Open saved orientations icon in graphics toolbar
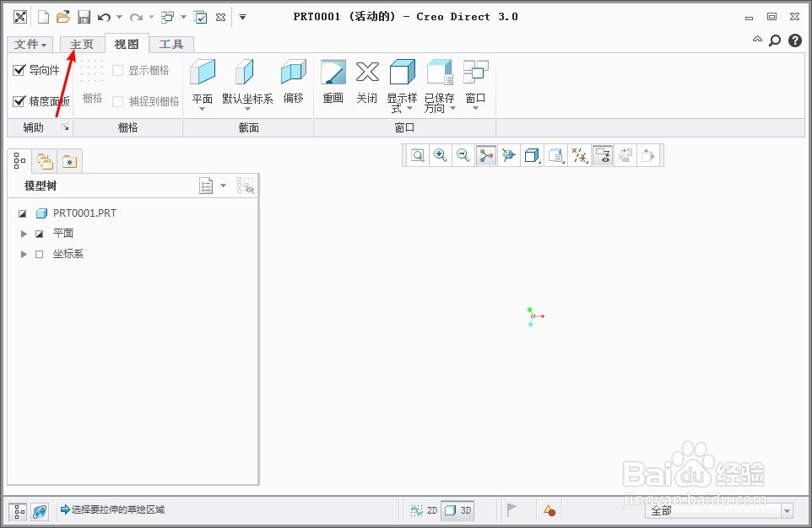The width and height of the screenshot is (812, 528). coord(555,155)
